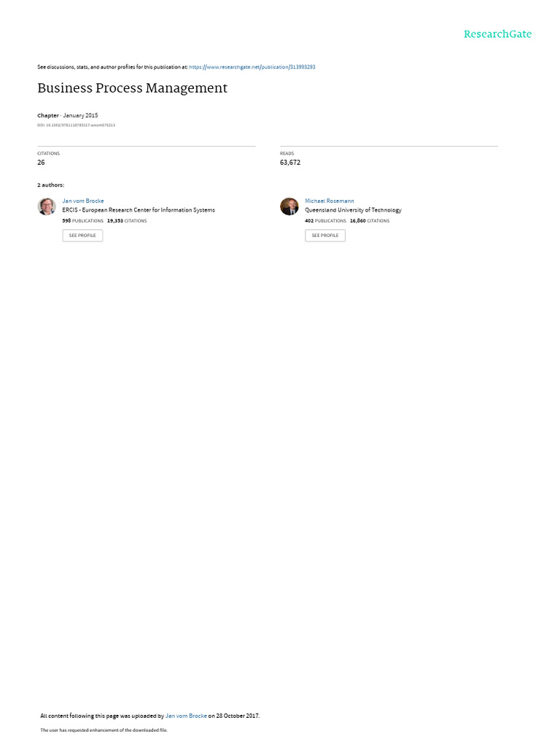This screenshot has width=560, height=747.
Task: Click the Business Process Management title
Action: 133,88
